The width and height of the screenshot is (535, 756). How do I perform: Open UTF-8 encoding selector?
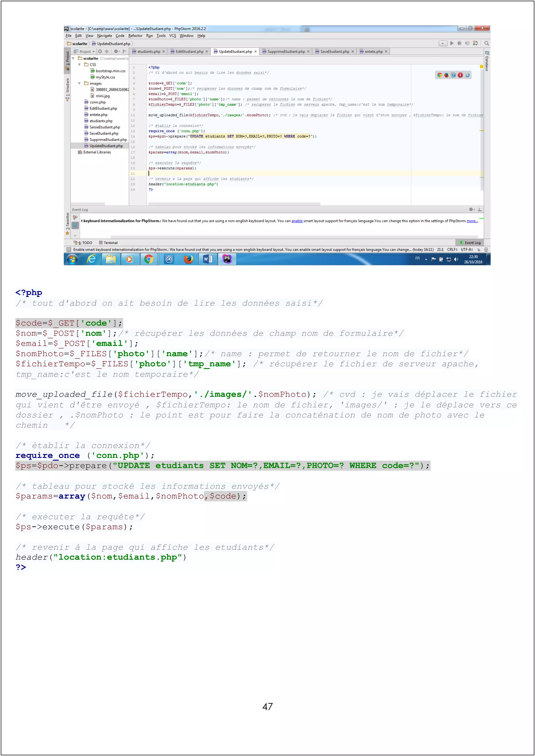click(467, 250)
